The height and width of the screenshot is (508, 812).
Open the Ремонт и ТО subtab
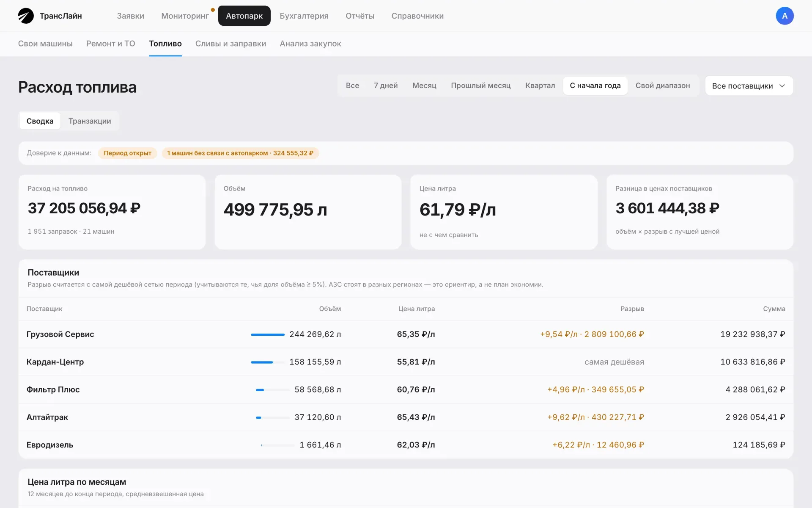[111, 44]
